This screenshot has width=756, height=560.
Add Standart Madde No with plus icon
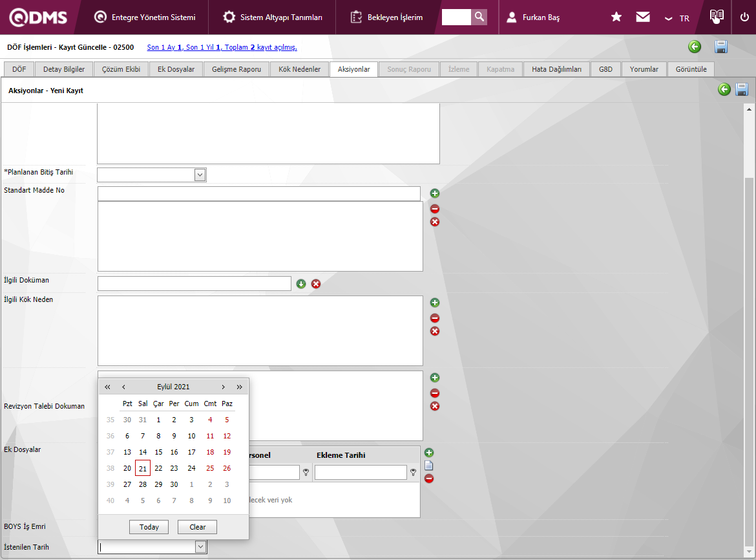(434, 193)
